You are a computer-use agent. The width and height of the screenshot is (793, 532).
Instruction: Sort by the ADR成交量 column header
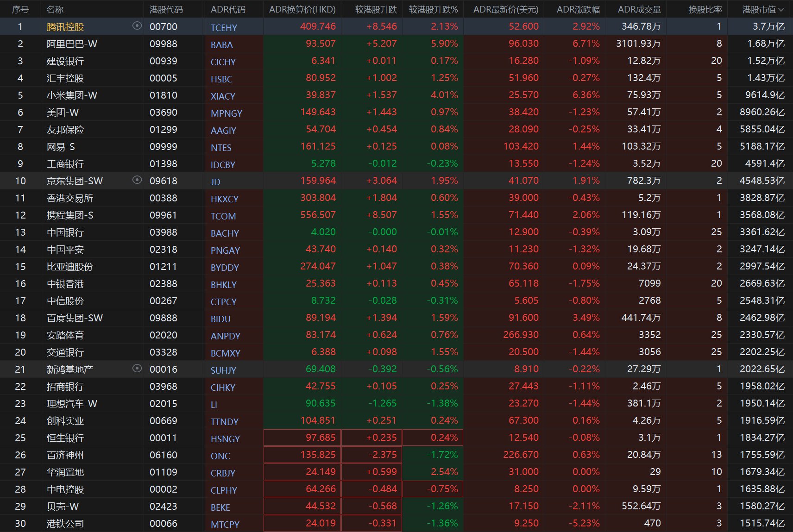tap(639, 9)
